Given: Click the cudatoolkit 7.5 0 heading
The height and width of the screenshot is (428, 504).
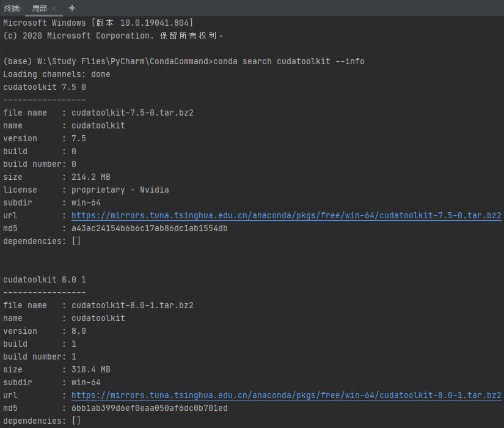Looking at the screenshot, I should (x=43, y=87).
